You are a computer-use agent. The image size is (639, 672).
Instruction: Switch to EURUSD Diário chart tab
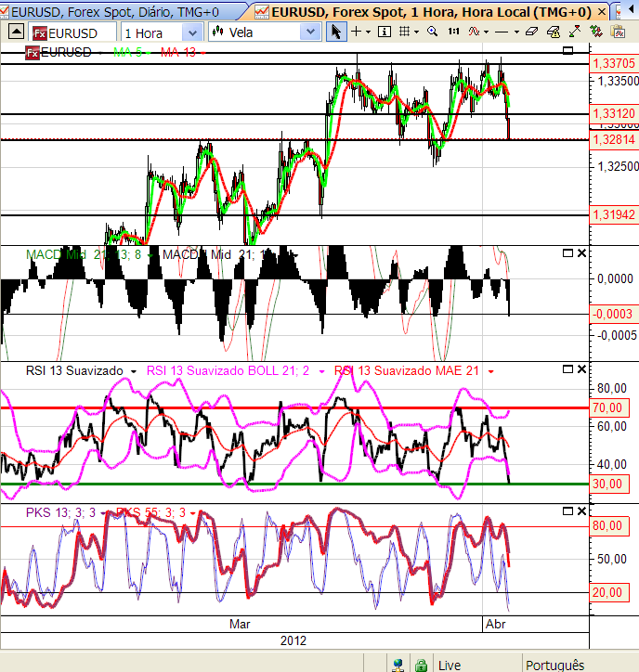click(x=115, y=12)
